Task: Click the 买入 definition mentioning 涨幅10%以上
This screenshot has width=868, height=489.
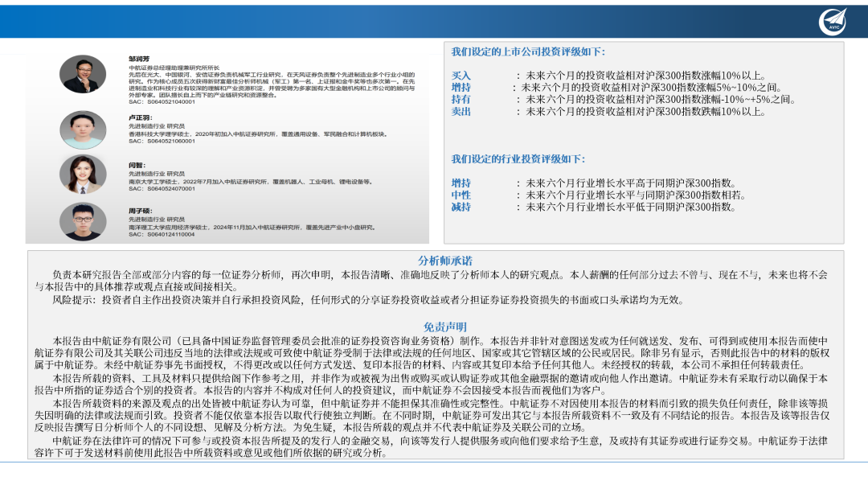Action: (646, 76)
